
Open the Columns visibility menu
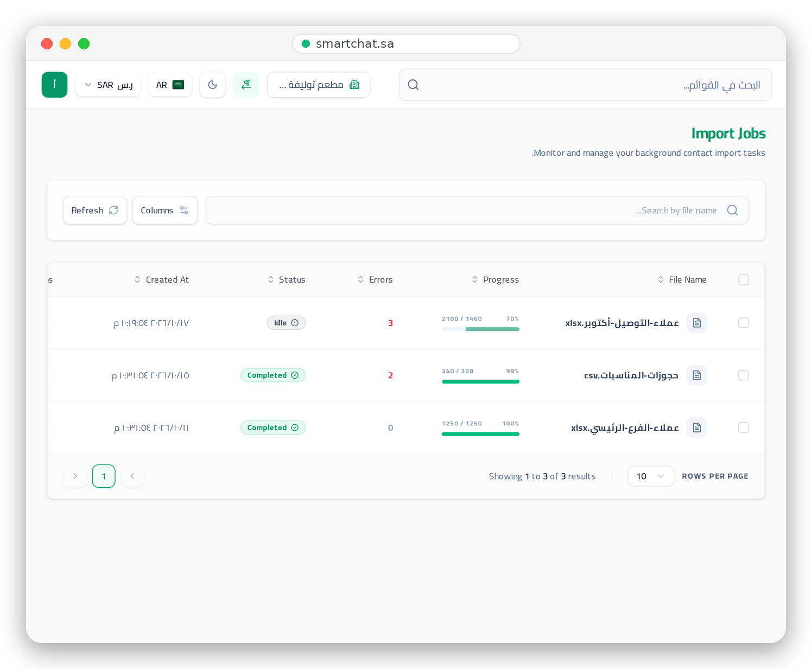tap(165, 210)
